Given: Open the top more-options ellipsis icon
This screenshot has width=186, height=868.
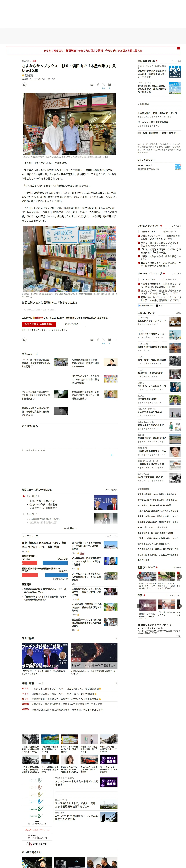Looking at the screenshot, I should pos(115,85).
